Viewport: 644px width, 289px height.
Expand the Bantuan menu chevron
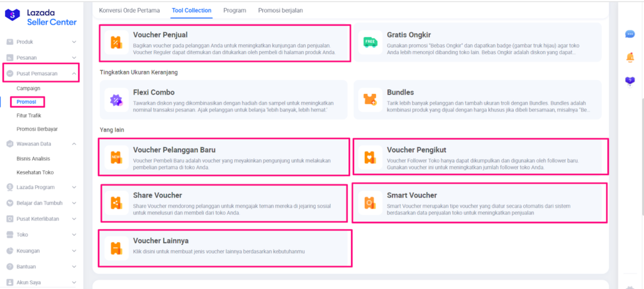pos(74,267)
